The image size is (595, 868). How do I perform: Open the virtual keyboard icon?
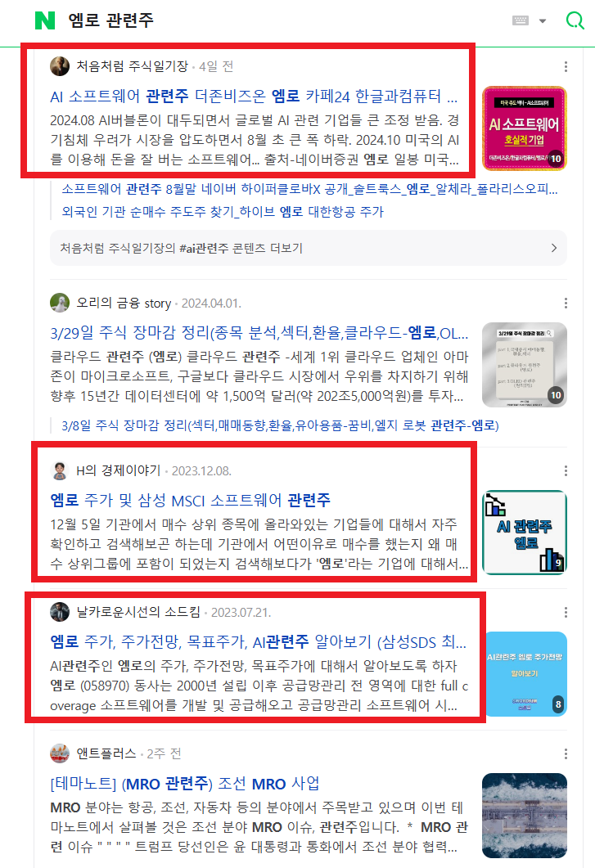(x=521, y=20)
